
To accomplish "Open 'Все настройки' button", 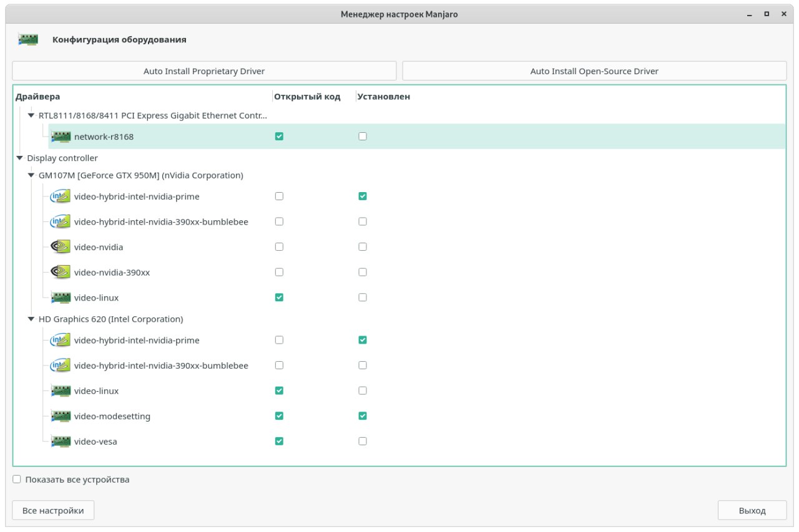I will [53, 510].
